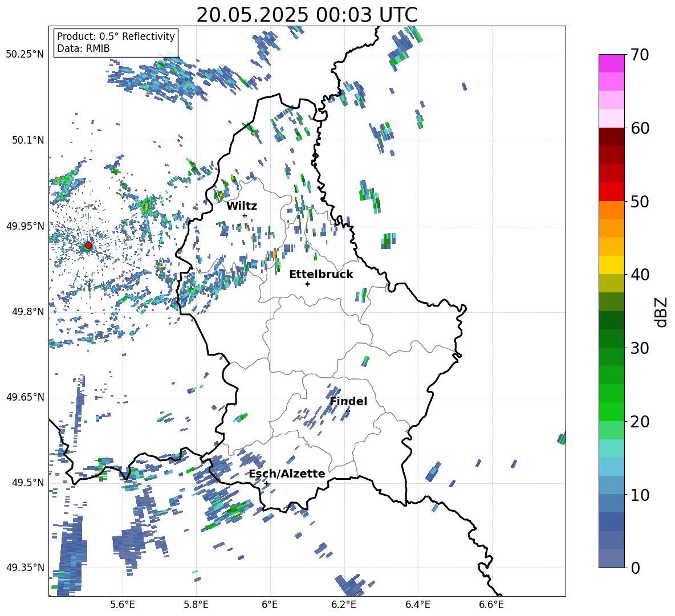Click the 50.25°N latitude tick label
This screenshot has height=616, width=675.
coord(25,55)
